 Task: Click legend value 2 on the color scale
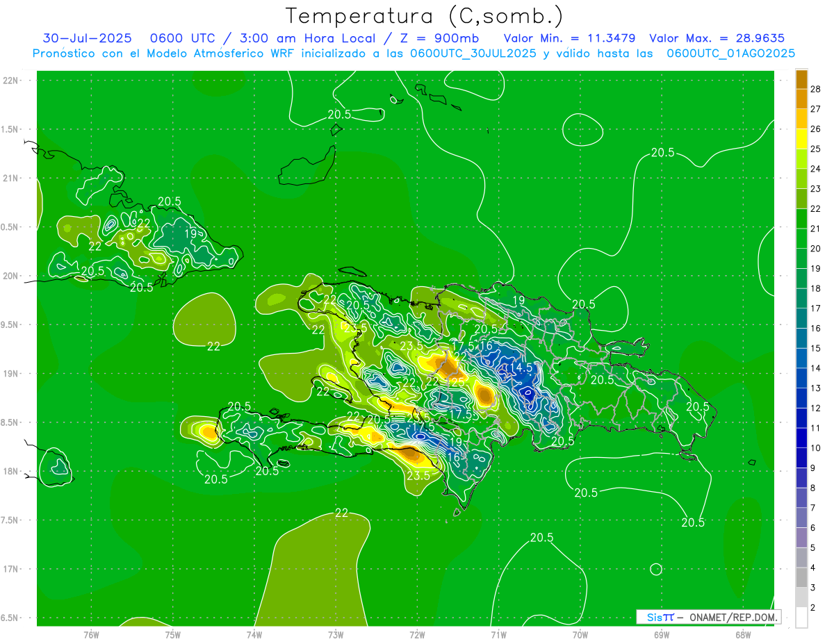[x=814, y=608]
